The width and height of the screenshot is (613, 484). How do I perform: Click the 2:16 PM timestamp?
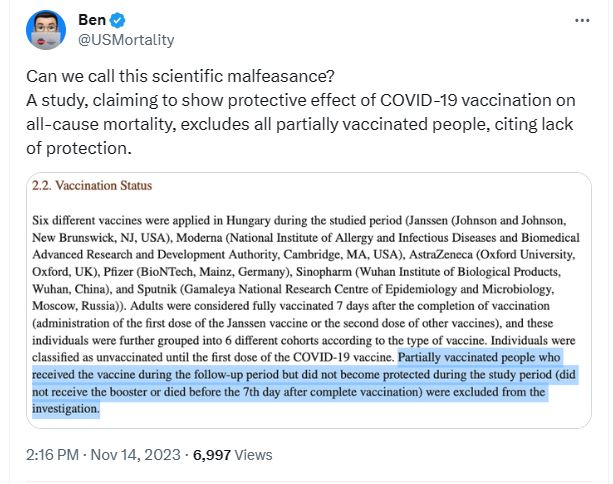tap(52, 455)
